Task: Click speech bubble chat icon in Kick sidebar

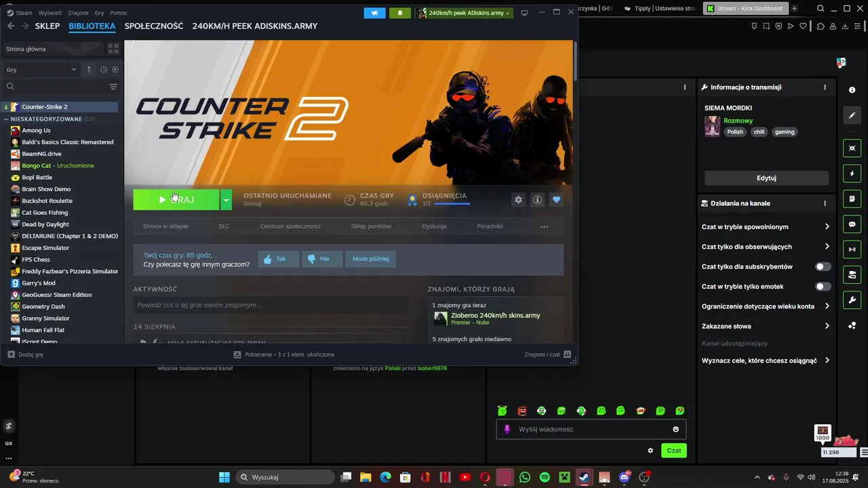Action: click(x=852, y=224)
